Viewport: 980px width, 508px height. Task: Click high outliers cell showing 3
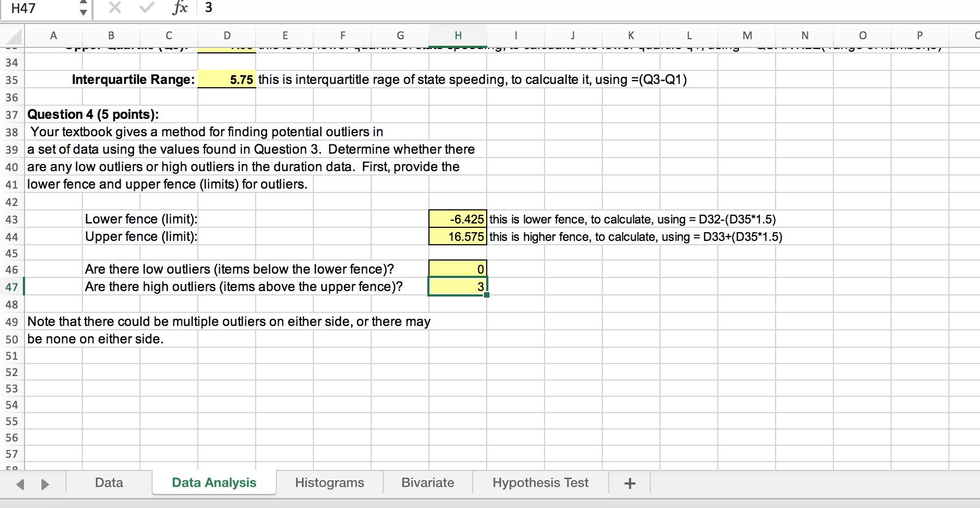click(x=458, y=287)
